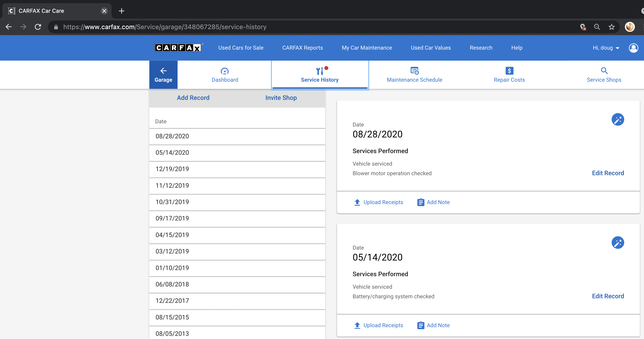Viewport: 644px width, 339px height.
Task: Go back with the browser back arrow
Action: (9, 27)
